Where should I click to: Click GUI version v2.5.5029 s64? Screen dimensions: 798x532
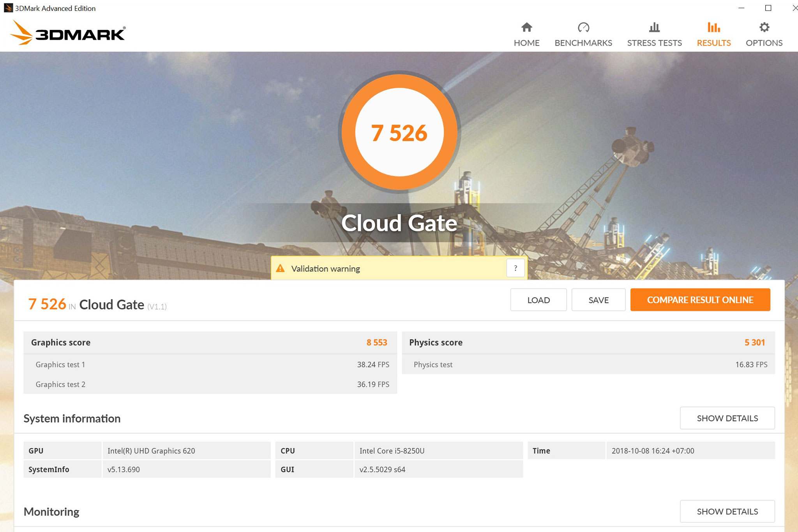click(382, 469)
